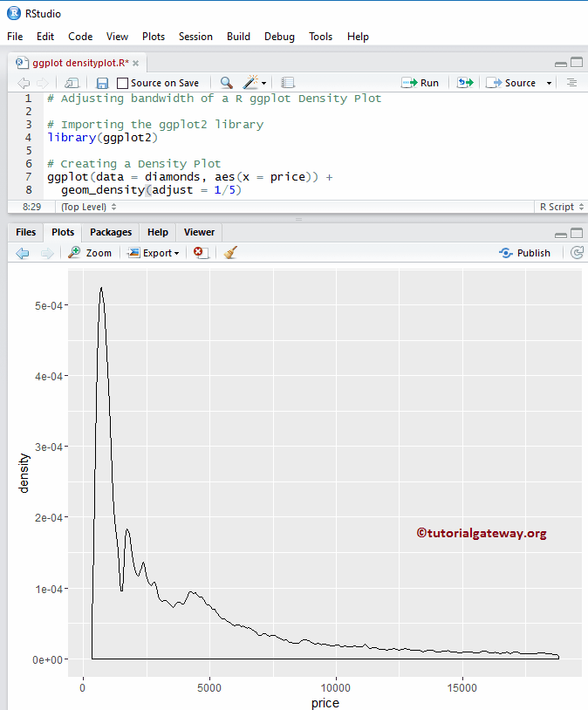Screen dimensions: 588x710
Task: Show document outline icon
Action: (x=571, y=82)
